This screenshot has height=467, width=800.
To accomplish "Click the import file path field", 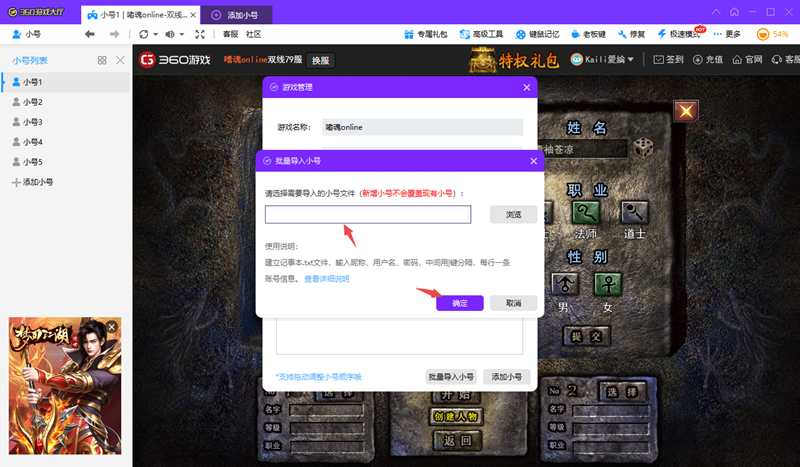I will tap(368, 214).
